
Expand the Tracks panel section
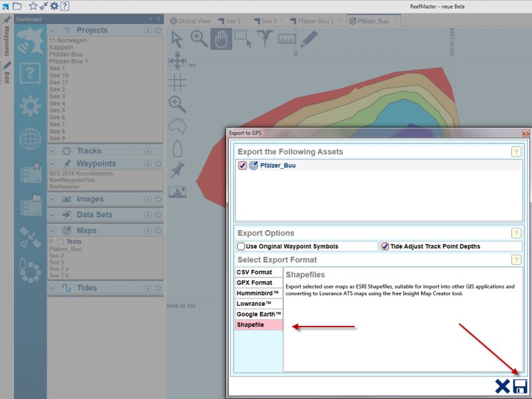(53, 151)
